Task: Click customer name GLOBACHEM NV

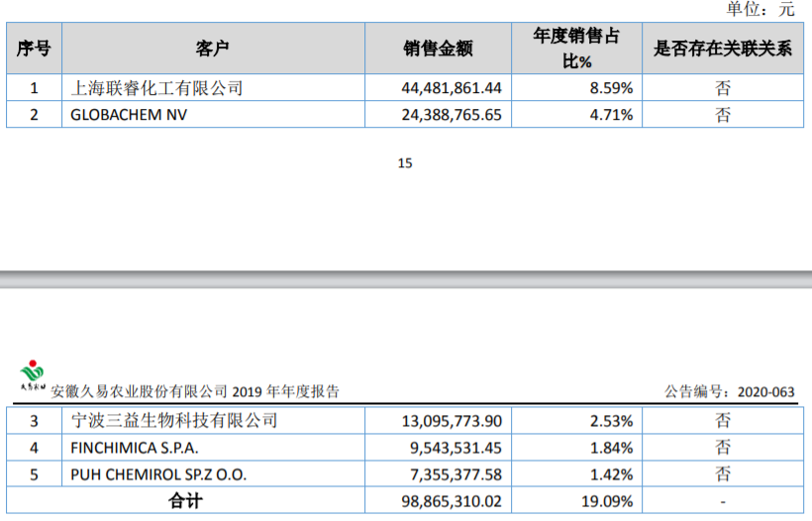Action: (129, 115)
